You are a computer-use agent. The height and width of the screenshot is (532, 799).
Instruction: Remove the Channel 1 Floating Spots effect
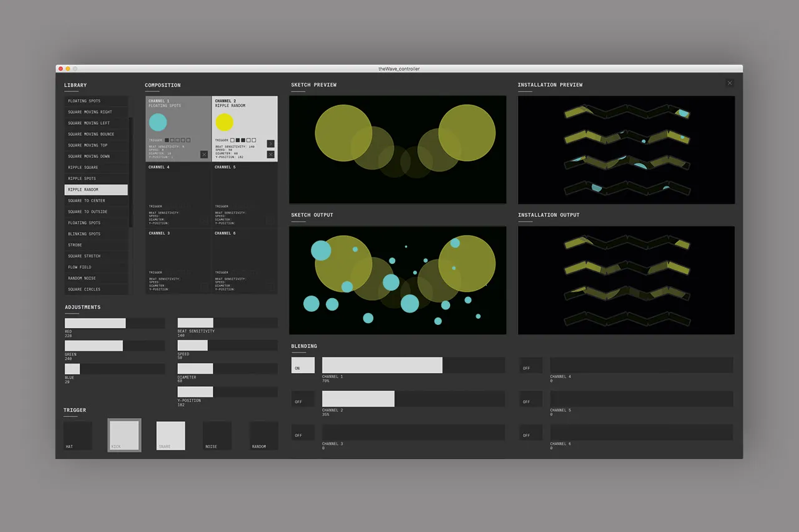click(x=204, y=154)
